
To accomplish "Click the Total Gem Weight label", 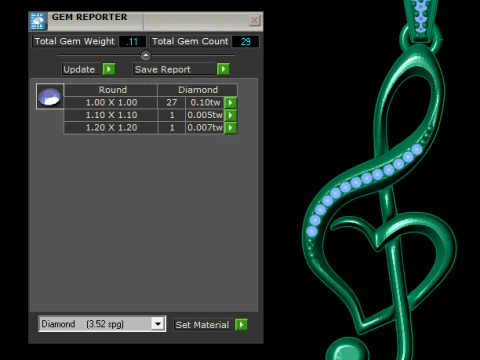I will pyautogui.click(x=75, y=41).
